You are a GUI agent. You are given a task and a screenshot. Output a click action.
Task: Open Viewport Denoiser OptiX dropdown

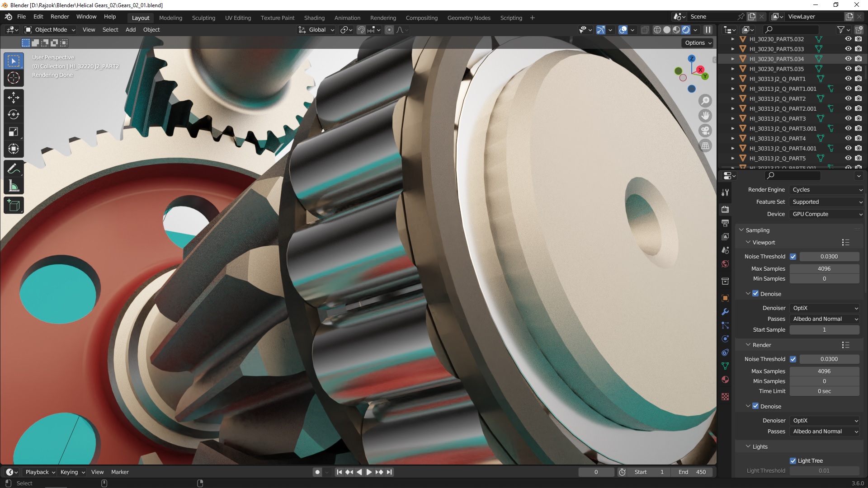(825, 308)
